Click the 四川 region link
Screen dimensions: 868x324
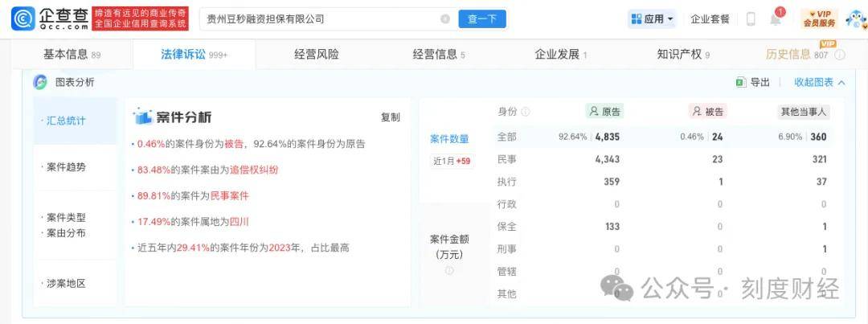point(240,222)
